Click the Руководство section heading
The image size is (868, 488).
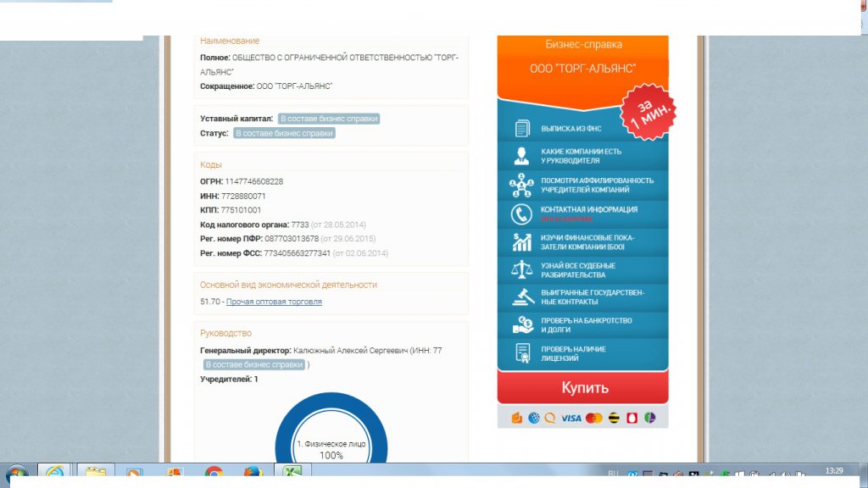[x=225, y=333]
